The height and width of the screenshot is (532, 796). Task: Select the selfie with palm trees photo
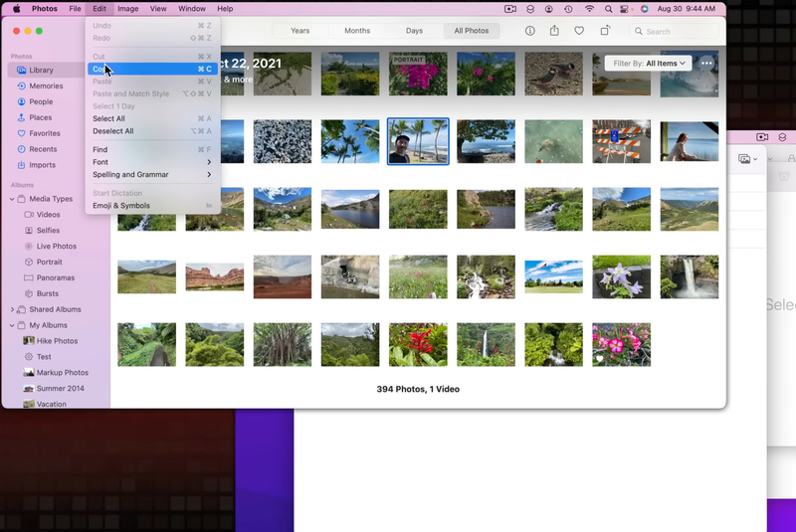tap(418, 141)
